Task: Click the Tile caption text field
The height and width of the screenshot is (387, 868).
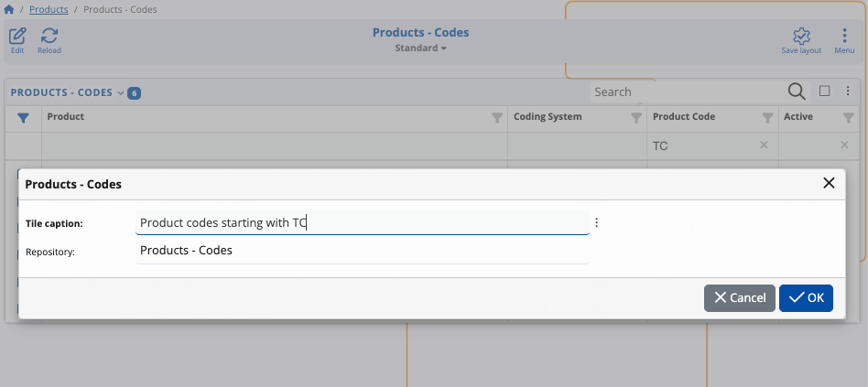Action: point(362,222)
